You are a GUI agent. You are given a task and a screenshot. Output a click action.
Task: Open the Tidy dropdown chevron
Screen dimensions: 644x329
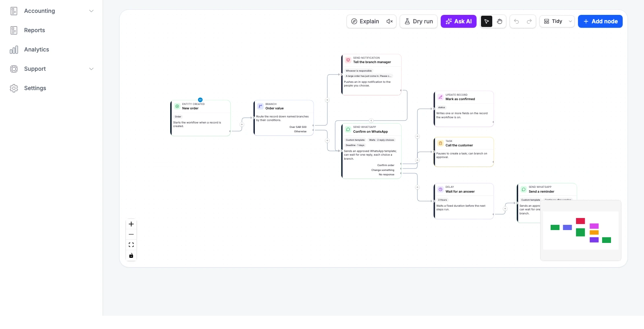[570, 21]
